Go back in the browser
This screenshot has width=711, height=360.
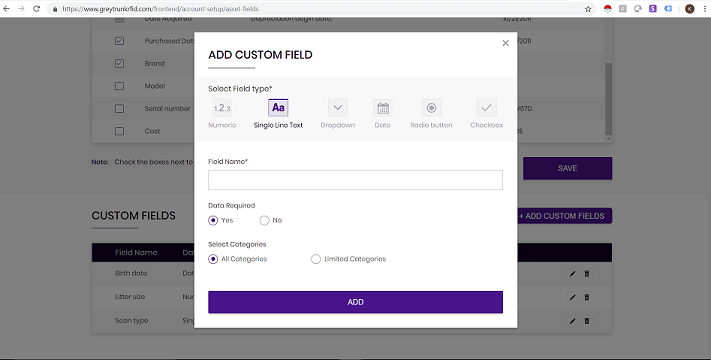pos(6,9)
